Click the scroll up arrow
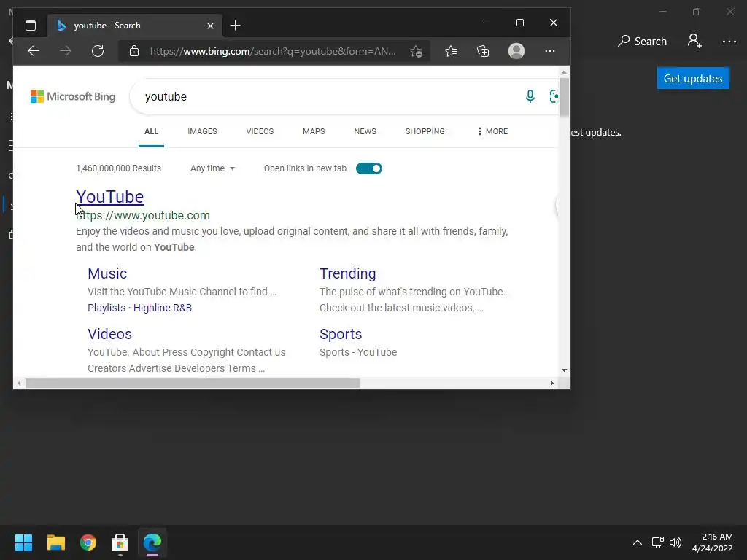Screen dimensions: 747x560 [564, 72]
